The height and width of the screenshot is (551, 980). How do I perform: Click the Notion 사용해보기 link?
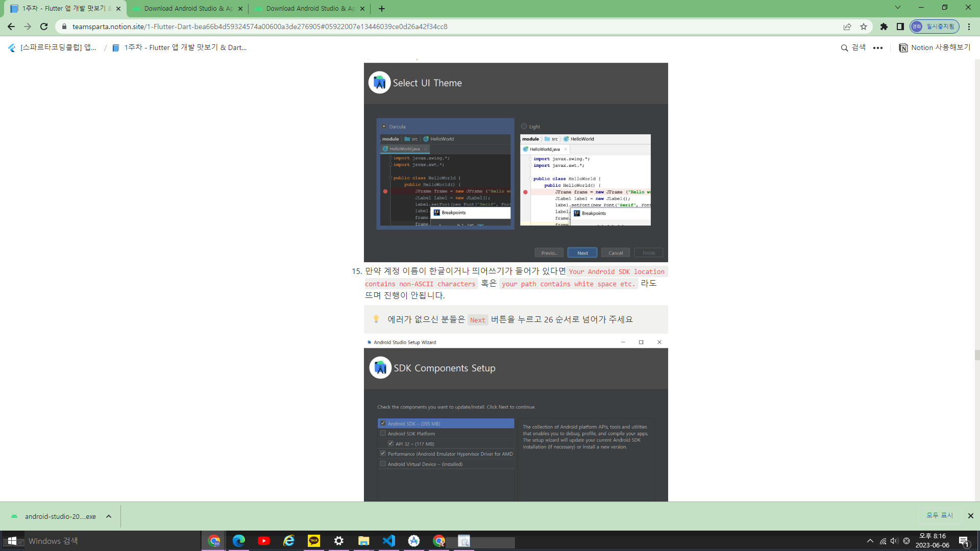point(935,47)
